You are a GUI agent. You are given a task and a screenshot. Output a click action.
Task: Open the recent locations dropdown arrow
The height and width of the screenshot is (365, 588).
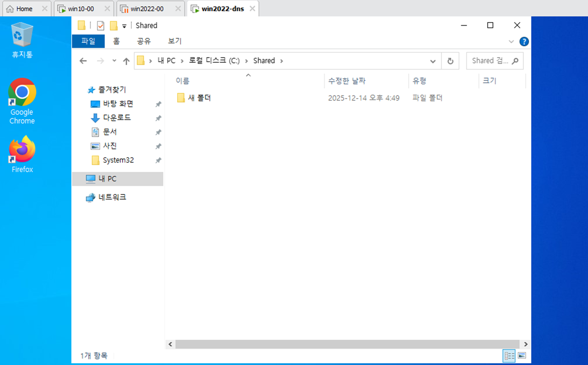(x=114, y=61)
